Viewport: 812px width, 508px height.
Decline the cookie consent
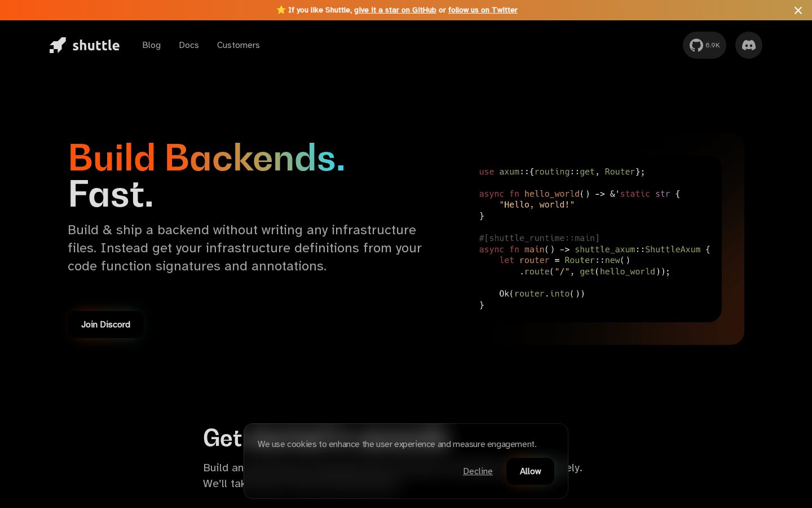tap(478, 471)
